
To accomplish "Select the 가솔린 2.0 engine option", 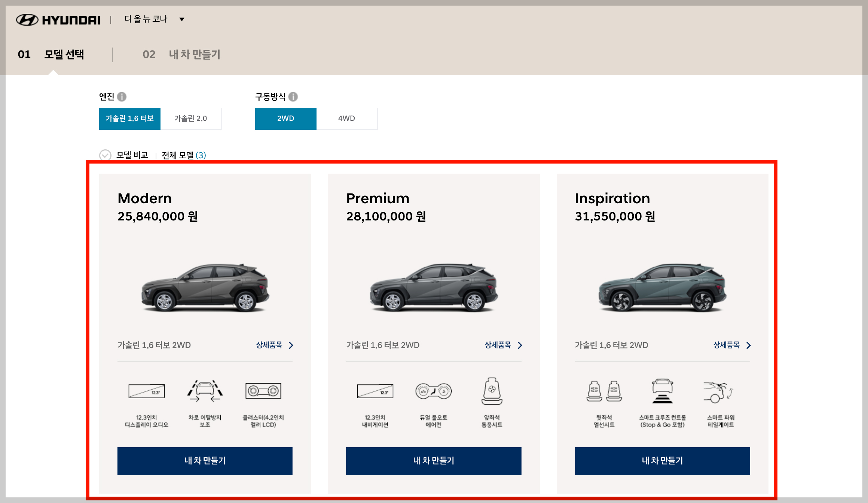I will coord(191,119).
